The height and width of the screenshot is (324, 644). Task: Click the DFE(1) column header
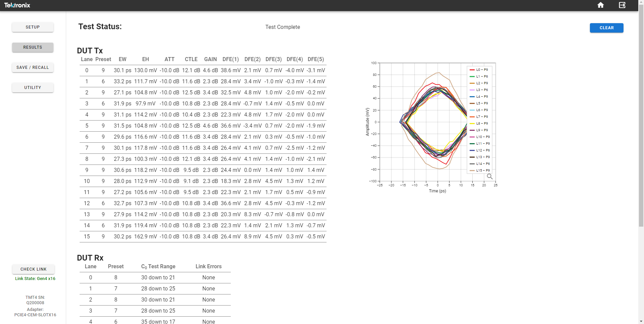[230, 59]
